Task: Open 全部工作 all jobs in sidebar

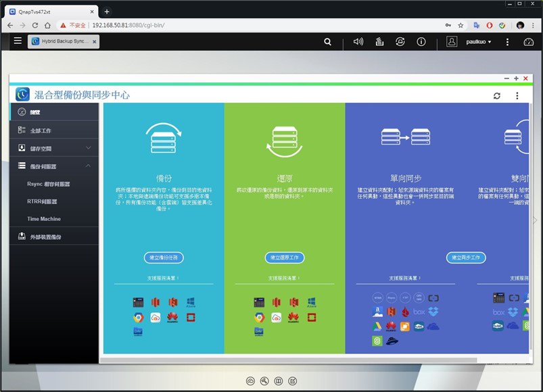Action: point(54,130)
